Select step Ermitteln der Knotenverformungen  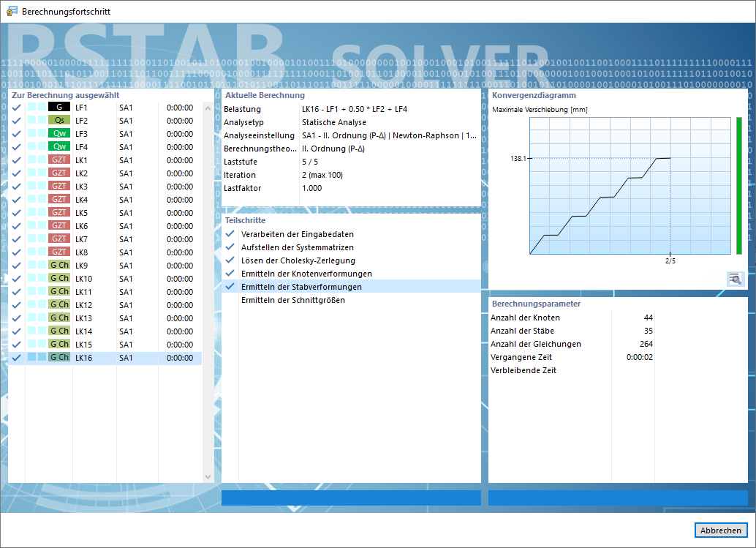(x=306, y=274)
